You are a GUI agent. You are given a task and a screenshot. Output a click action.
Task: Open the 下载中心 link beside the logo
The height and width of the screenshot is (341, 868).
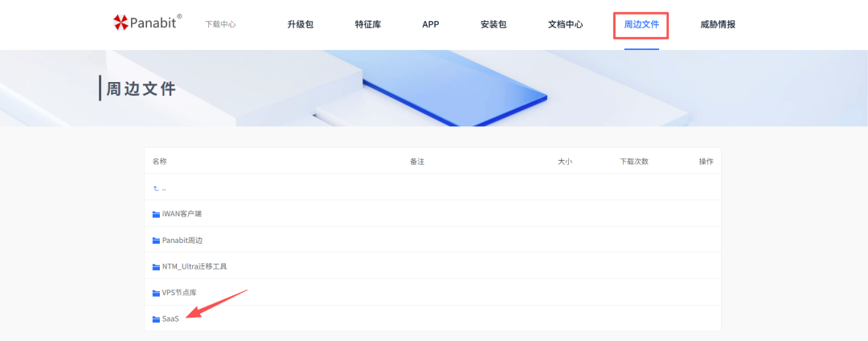pyautogui.click(x=220, y=24)
